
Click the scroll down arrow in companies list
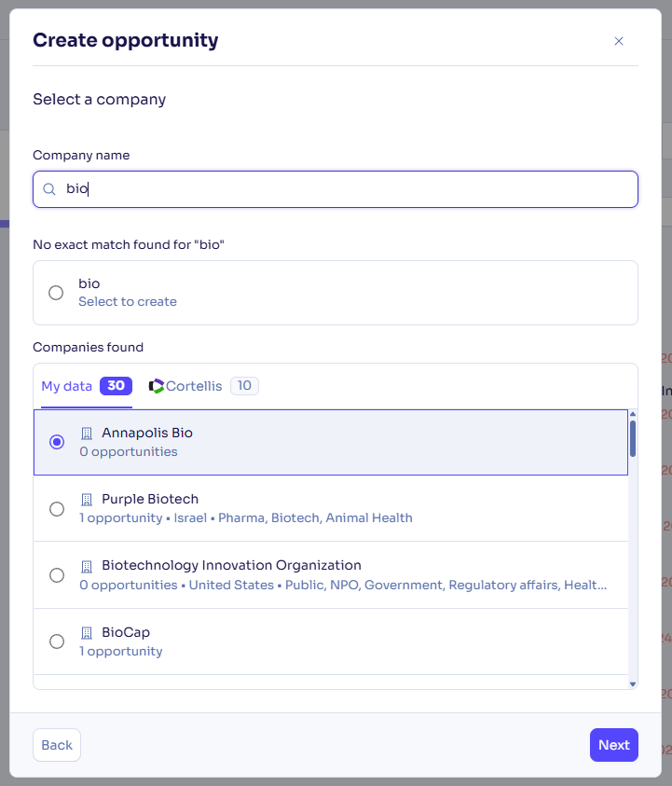click(x=633, y=684)
